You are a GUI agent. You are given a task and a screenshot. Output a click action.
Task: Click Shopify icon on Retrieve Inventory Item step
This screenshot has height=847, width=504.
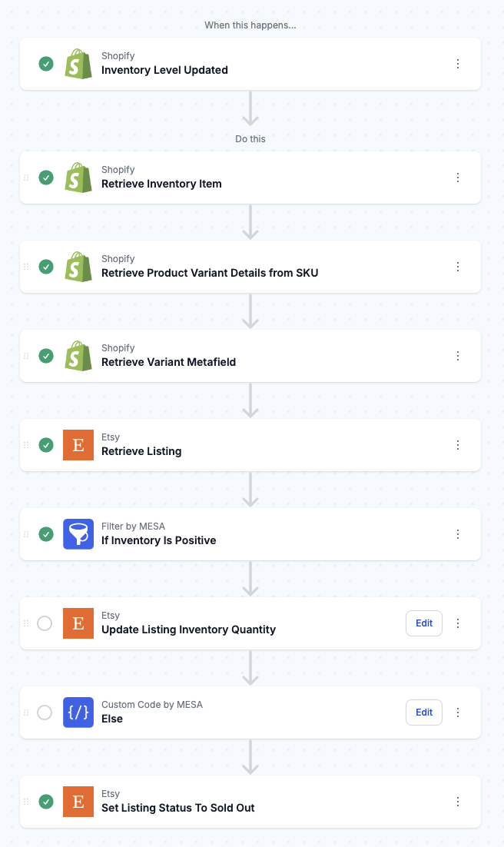click(78, 178)
